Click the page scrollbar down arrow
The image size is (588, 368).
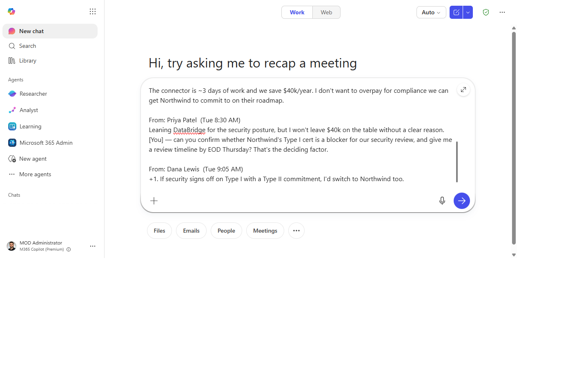pos(514,255)
